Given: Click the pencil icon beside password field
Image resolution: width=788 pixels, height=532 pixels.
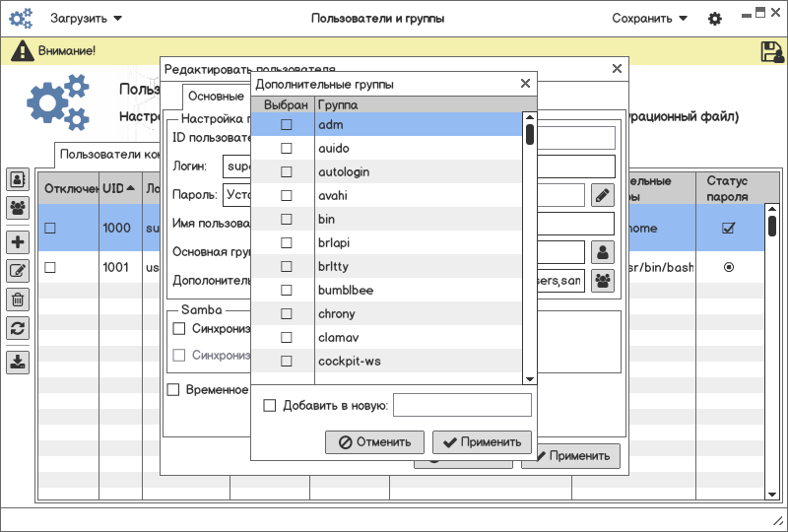Looking at the screenshot, I should 602,195.
